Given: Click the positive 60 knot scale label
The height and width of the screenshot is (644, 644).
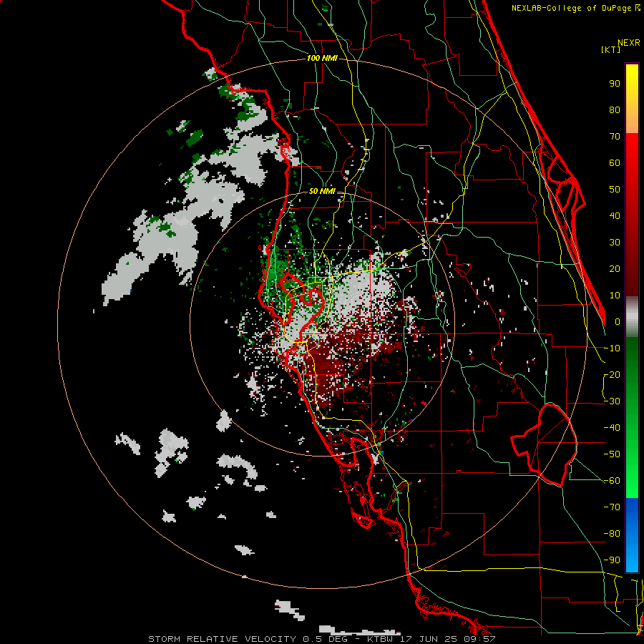Looking at the screenshot, I should [615, 163].
